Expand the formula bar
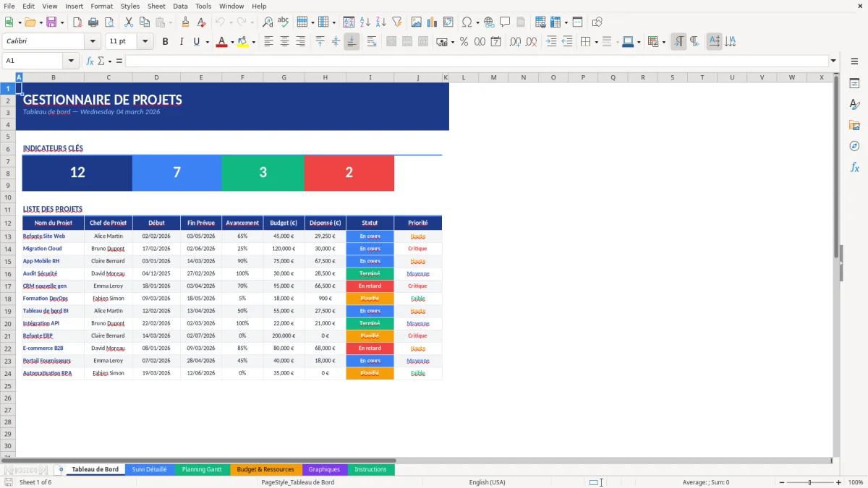The image size is (868, 488). [833, 61]
